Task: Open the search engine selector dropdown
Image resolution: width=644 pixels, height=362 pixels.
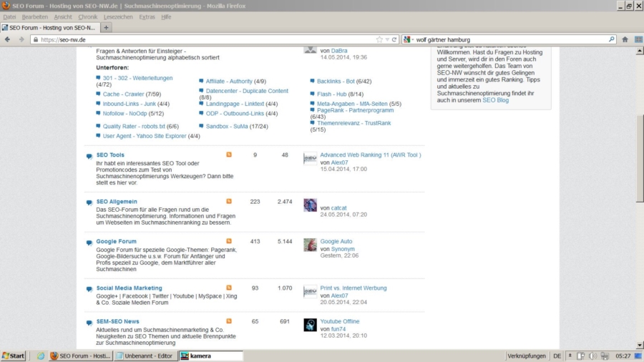Action: (x=409, y=40)
